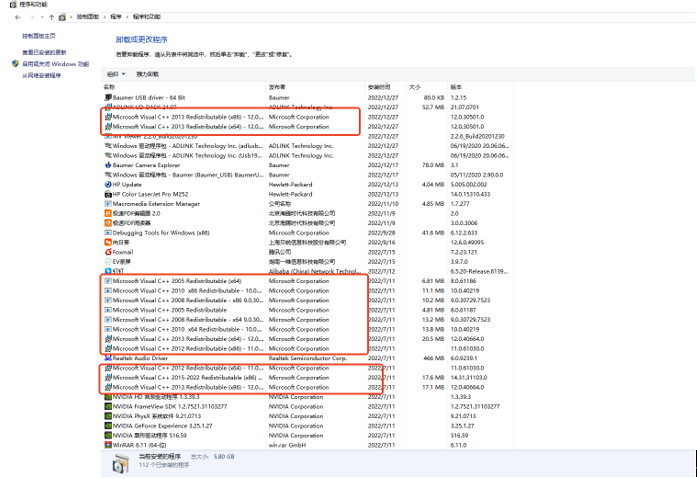The image size is (697, 479).
Task: Click the NVIDIA FrameView SDK icon
Action: (108, 407)
